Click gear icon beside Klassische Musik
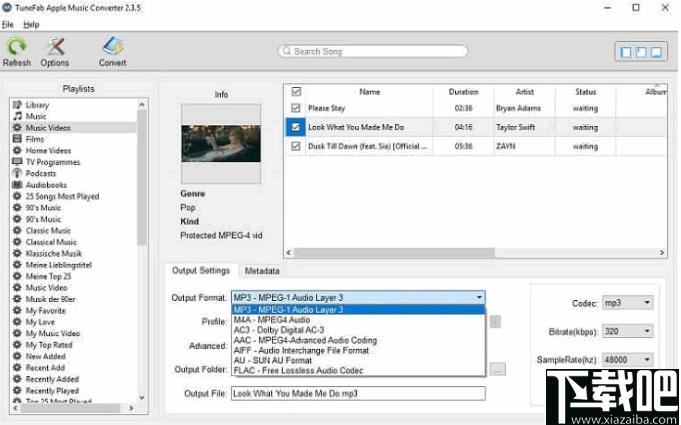This screenshot has width=681, height=425. (x=17, y=253)
